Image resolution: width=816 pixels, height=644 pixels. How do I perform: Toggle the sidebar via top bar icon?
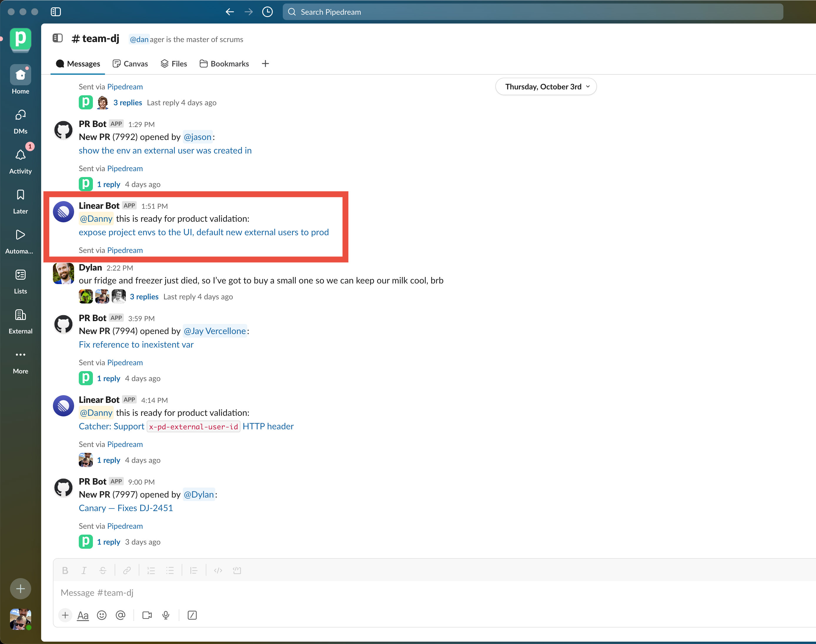coord(56,12)
